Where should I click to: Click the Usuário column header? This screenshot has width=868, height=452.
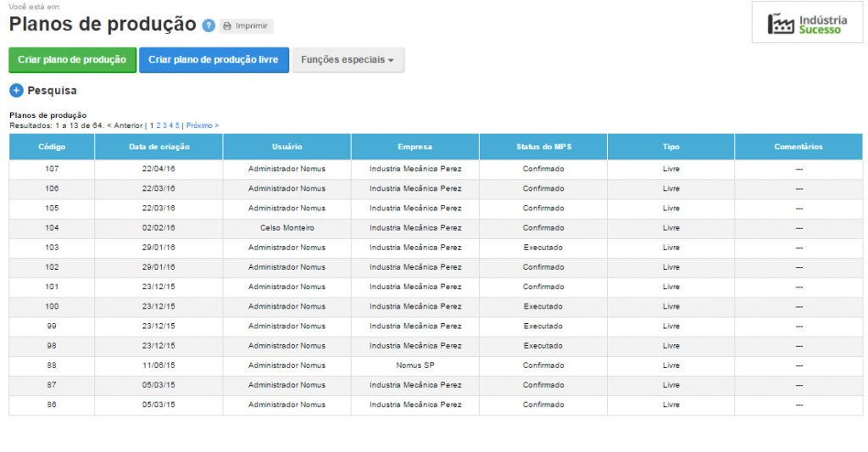(x=287, y=147)
